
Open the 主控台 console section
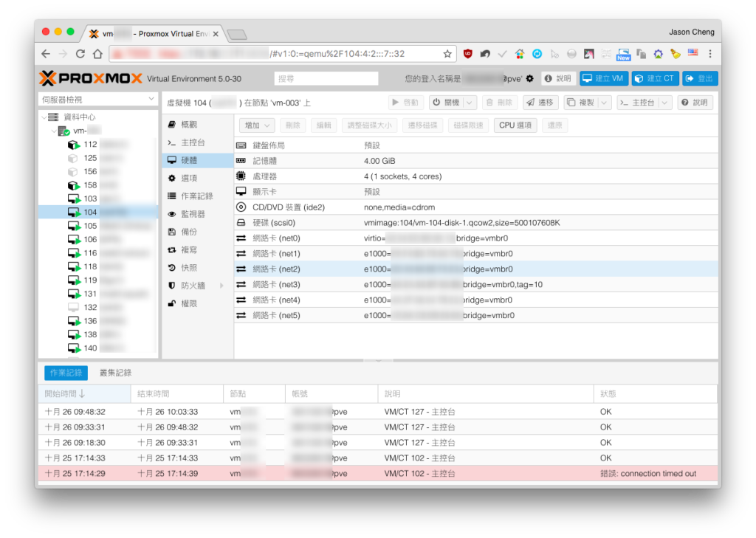pos(198,142)
